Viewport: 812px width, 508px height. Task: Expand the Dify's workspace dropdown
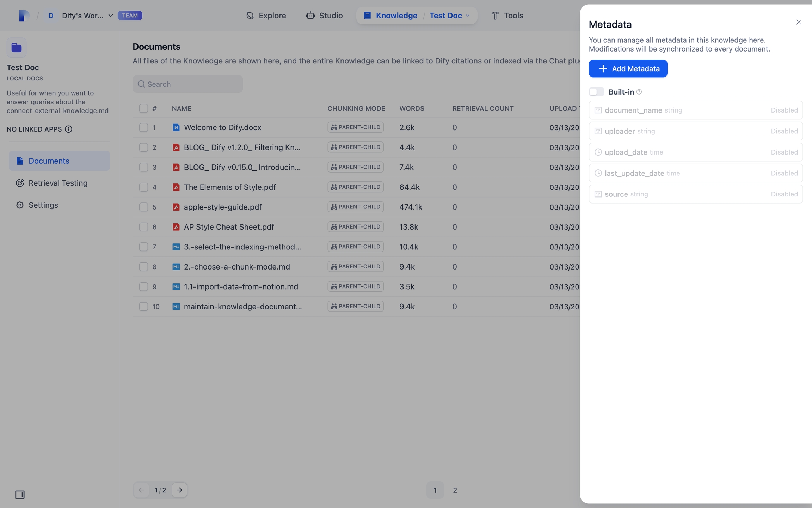(110, 16)
